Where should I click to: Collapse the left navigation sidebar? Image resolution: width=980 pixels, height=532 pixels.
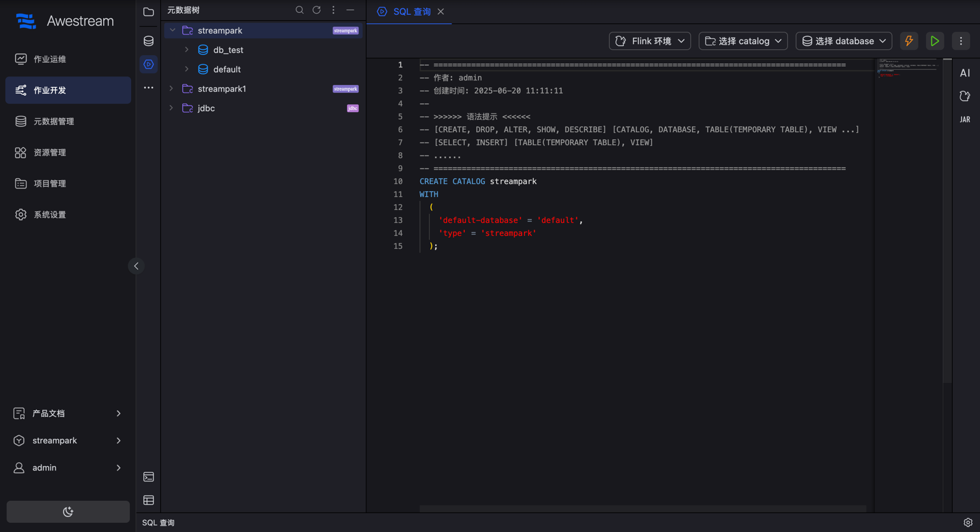[136, 266]
